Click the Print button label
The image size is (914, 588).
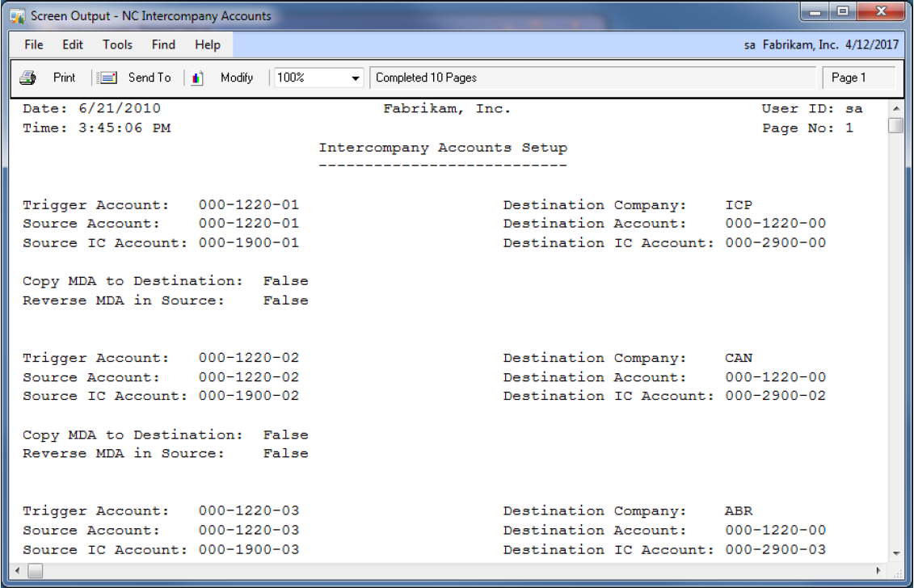(x=65, y=78)
